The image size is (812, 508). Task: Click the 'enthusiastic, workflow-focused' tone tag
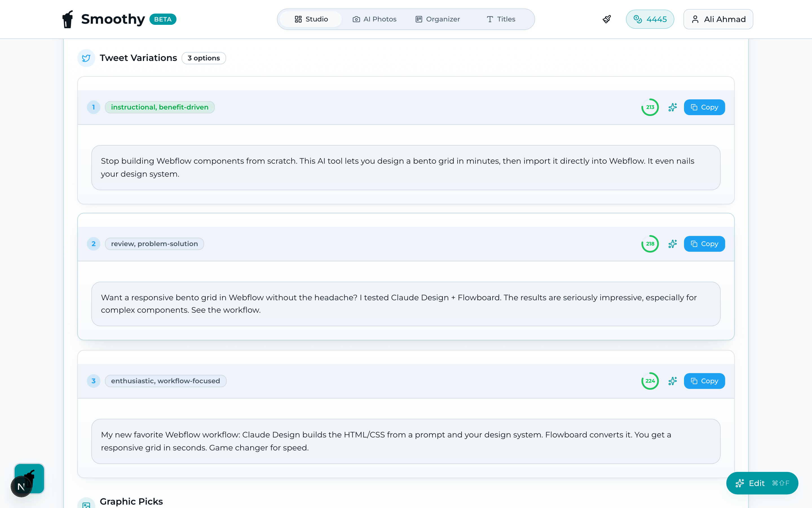click(166, 381)
